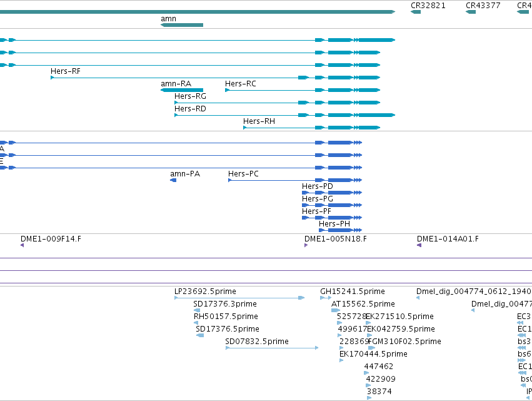
Task: Click the 447462 feature arrow glyph
Action: 366,373
